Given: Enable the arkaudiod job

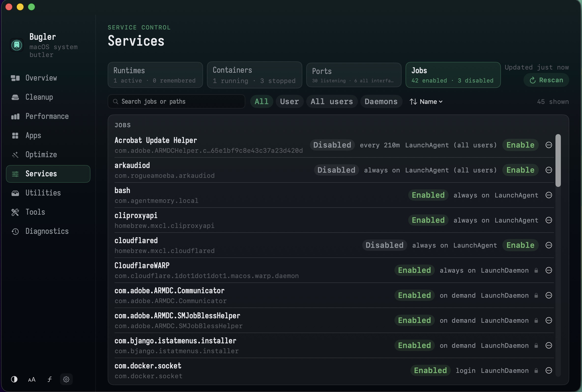Looking at the screenshot, I should click(520, 170).
